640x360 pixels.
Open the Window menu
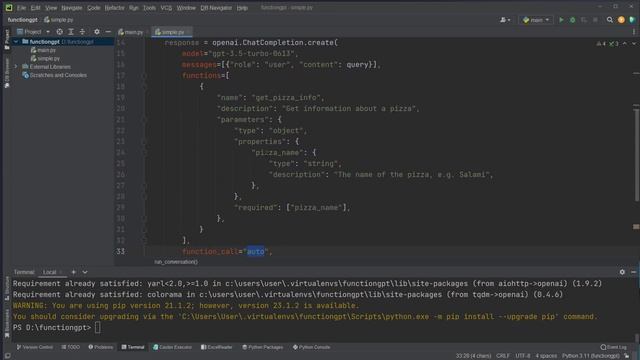pyautogui.click(x=186, y=8)
